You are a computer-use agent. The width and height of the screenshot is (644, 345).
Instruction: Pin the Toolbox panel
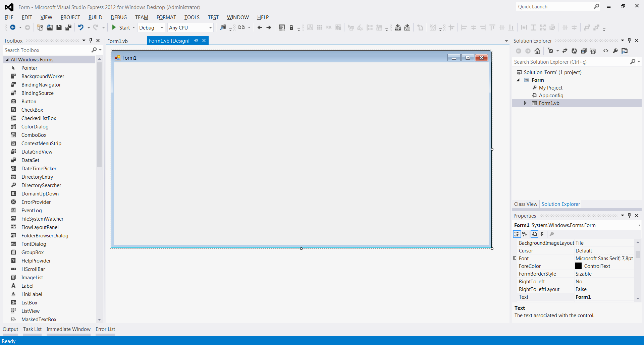[91, 41]
